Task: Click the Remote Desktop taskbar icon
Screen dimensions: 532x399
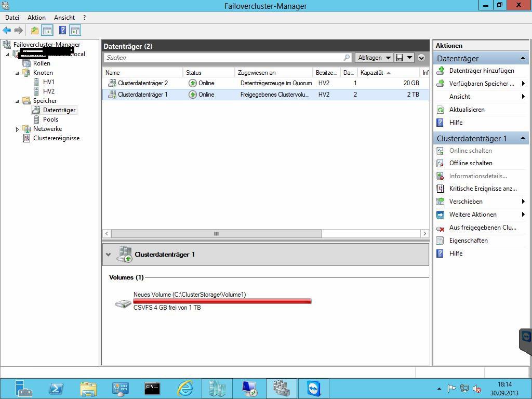Action: 250,389
